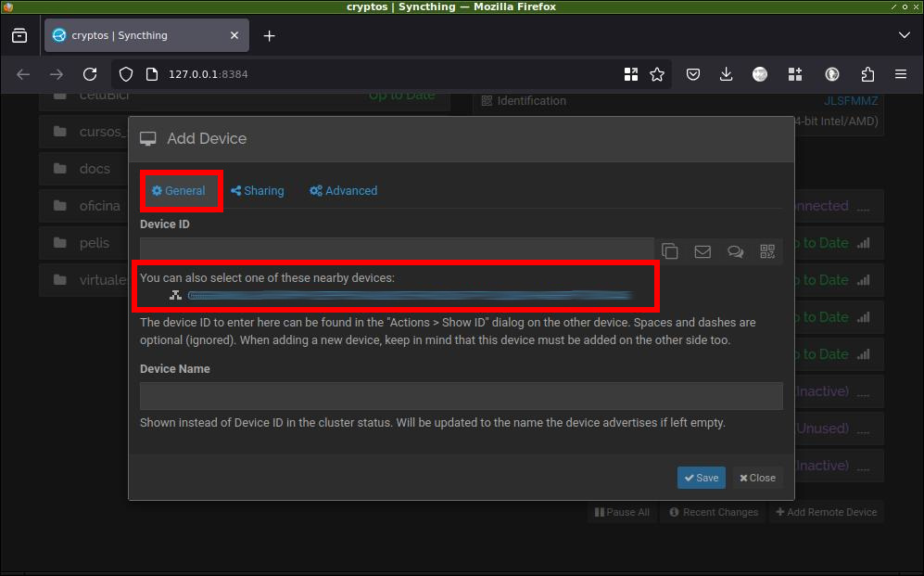Save the new device
924x576 pixels.
pos(702,478)
